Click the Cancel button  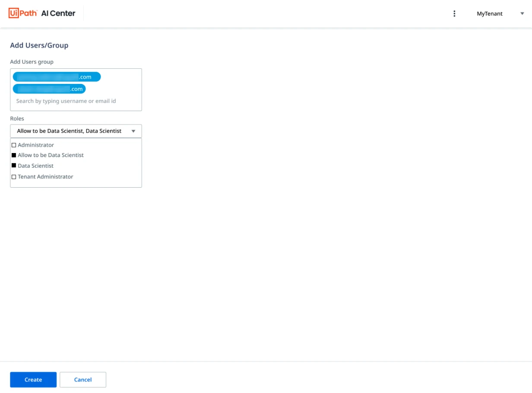(83, 380)
